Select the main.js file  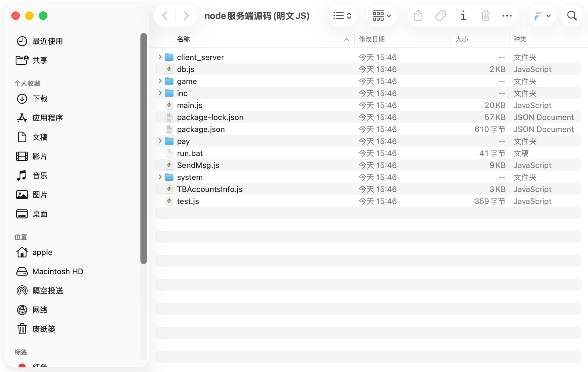[x=368, y=105]
